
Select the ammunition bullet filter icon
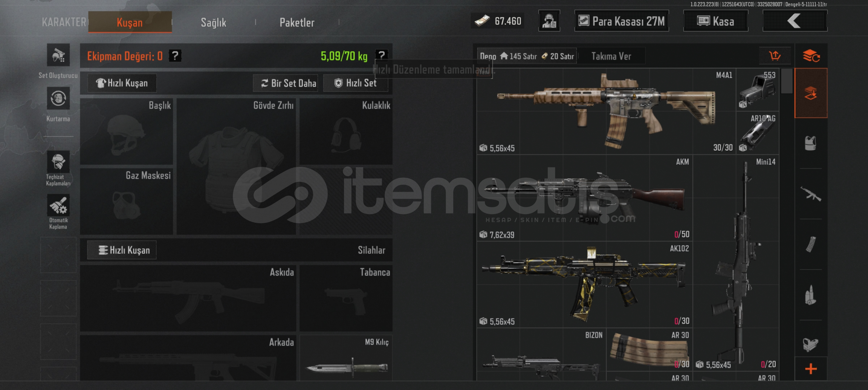[811, 295]
